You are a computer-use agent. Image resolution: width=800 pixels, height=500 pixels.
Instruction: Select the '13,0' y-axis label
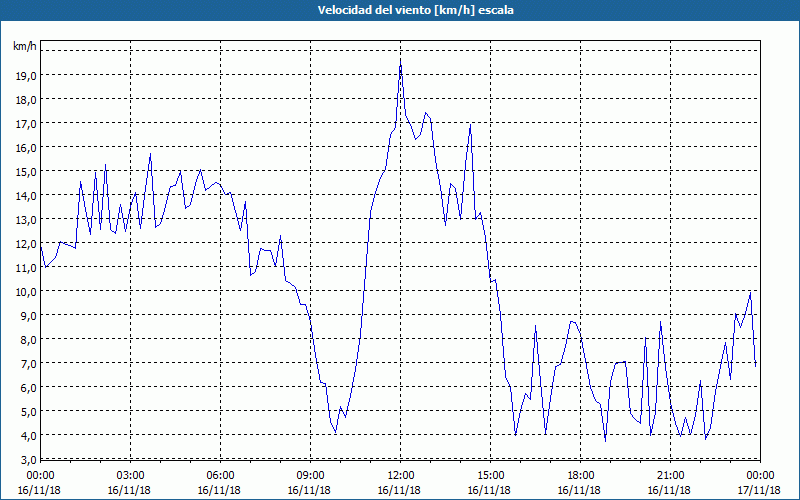point(27,219)
